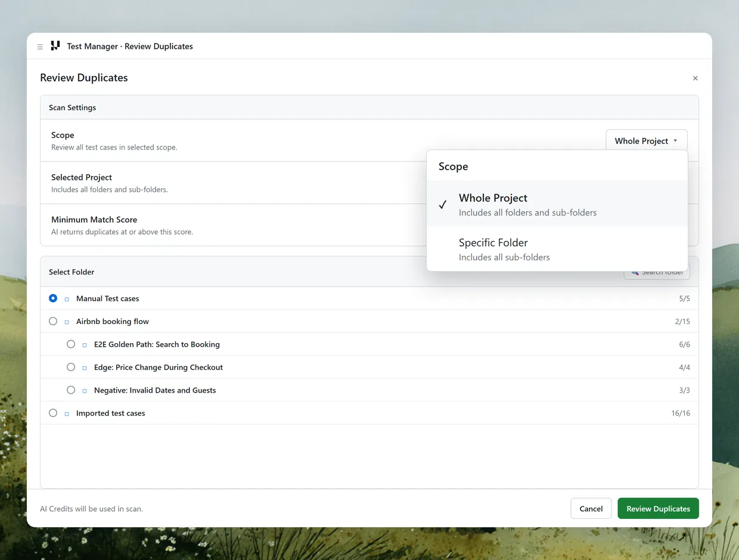Viewport: 739px width, 560px height.
Task: Click folder icon next to E2E Golden Path
Action: pyautogui.click(x=85, y=345)
